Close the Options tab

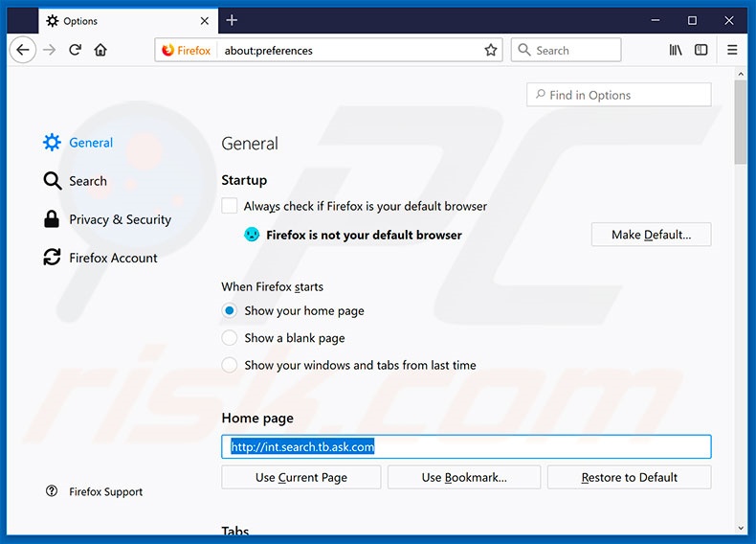(x=205, y=21)
